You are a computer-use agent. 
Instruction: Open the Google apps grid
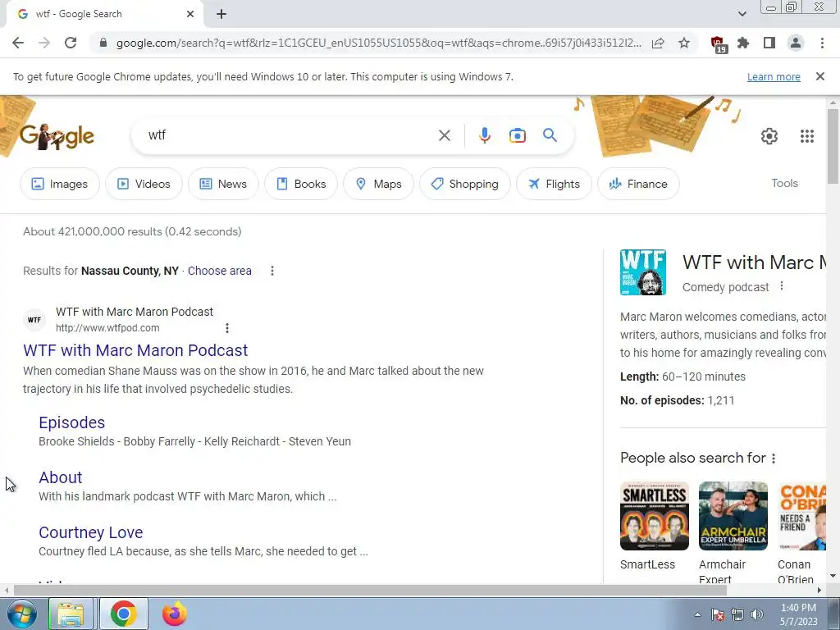coord(807,136)
